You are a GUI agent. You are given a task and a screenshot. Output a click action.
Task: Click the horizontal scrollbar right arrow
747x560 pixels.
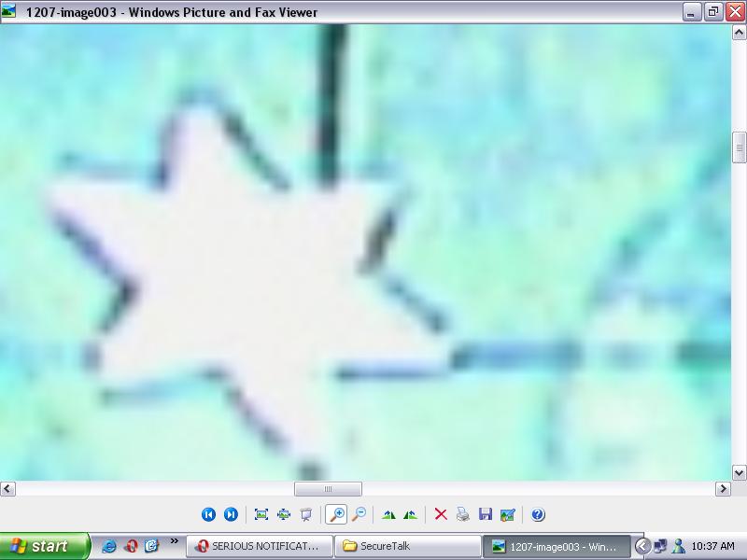pyautogui.click(x=723, y=488)
